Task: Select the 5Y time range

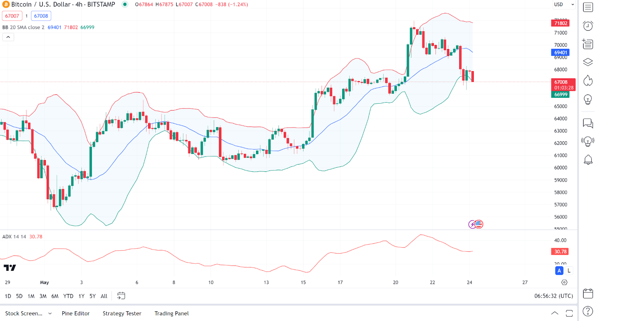Action: point(93,296)
